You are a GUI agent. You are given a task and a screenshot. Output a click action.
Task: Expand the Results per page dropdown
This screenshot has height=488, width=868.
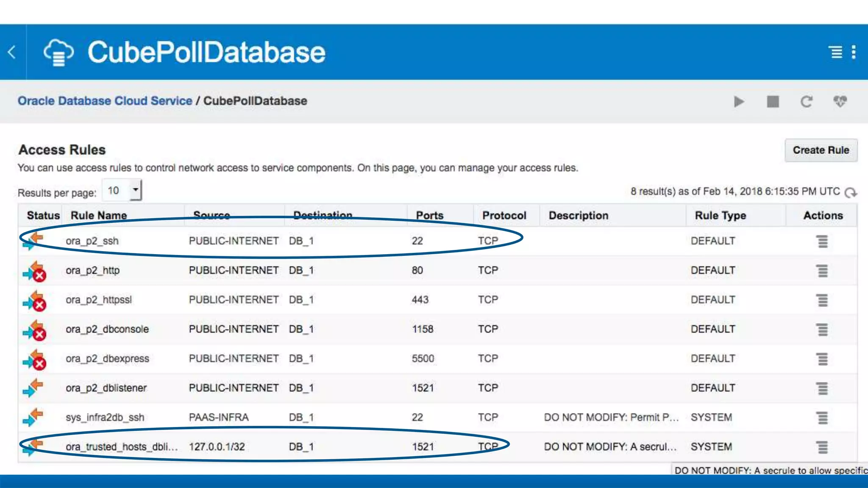pos(135,190)
